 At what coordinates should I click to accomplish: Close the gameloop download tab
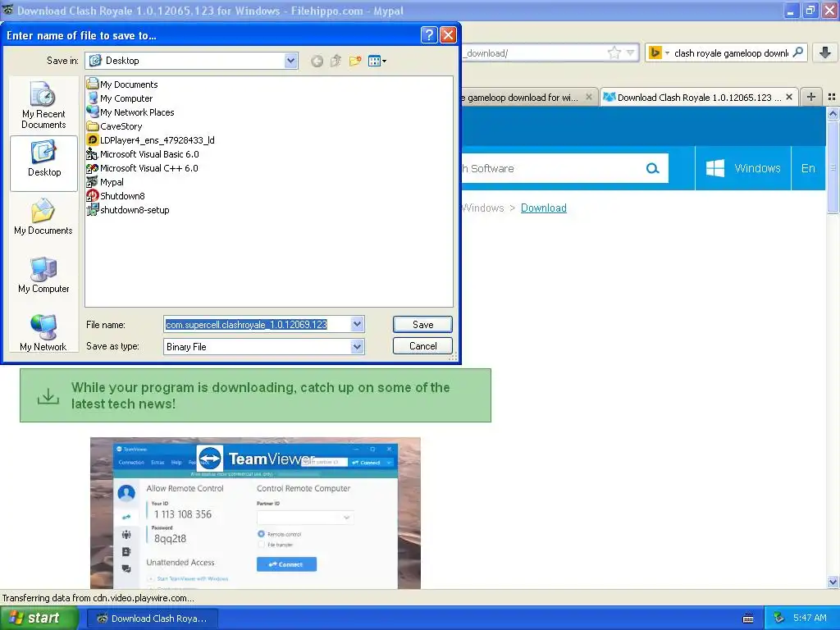point(589,97)
